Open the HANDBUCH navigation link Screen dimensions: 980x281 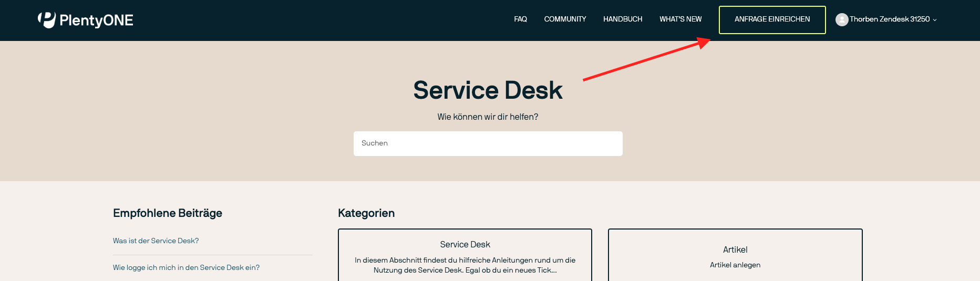coord(623,19)
